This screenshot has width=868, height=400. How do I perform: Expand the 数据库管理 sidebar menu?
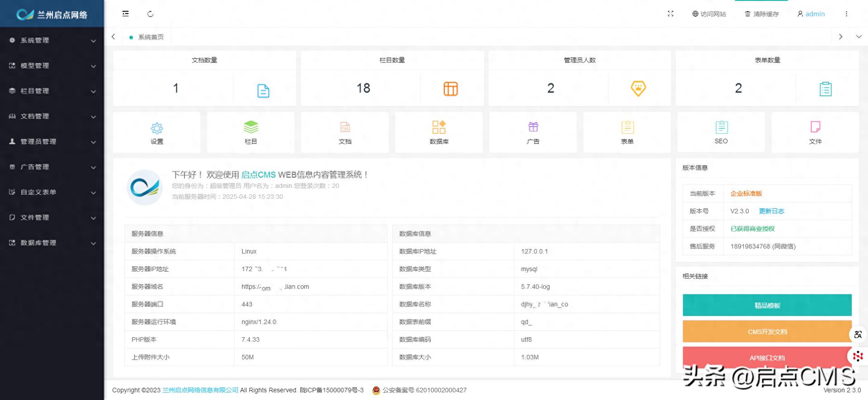click(x=52, y=243)
